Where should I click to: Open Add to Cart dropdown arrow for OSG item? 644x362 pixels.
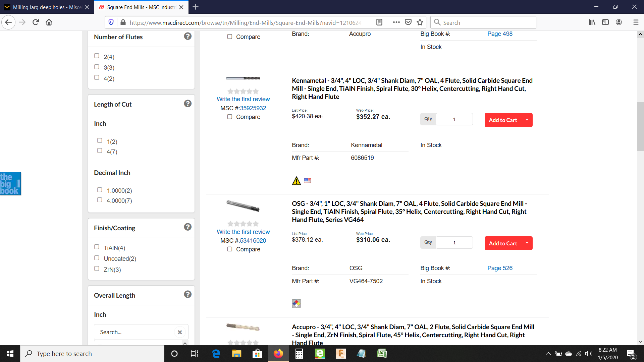click(x=527, y=243)
